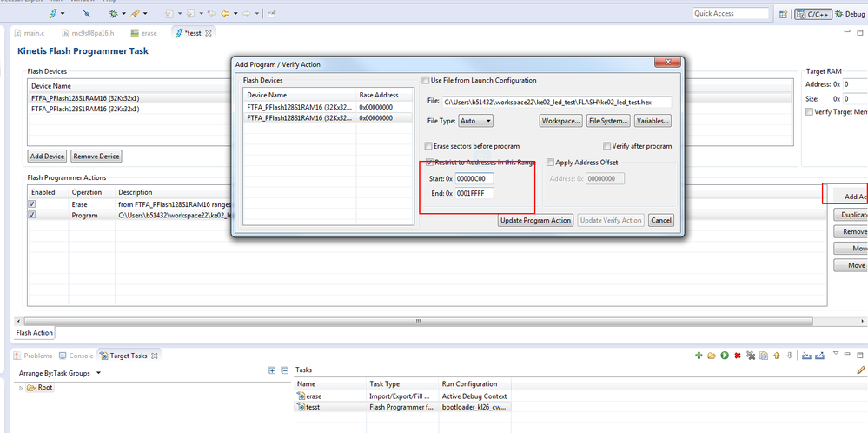
Task: Click the pencil edit icon in Tasks
Action: [861, 370]
